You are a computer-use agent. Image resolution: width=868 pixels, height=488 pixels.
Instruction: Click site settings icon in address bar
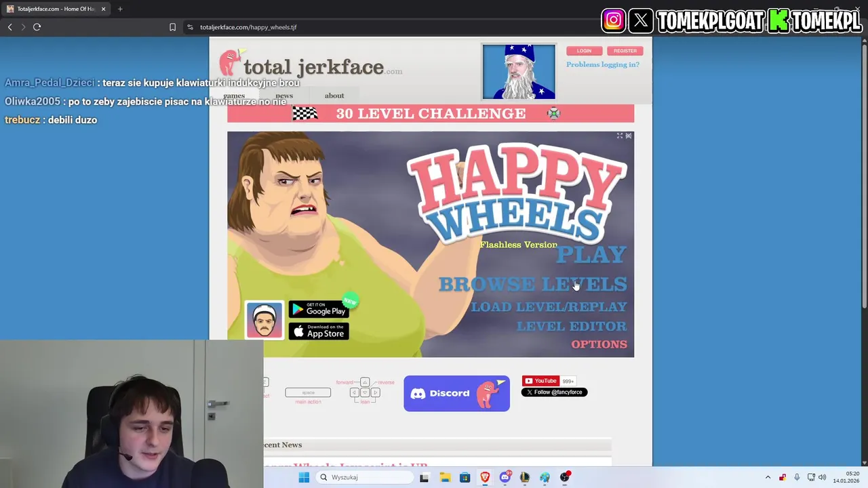tap(190, 27)
